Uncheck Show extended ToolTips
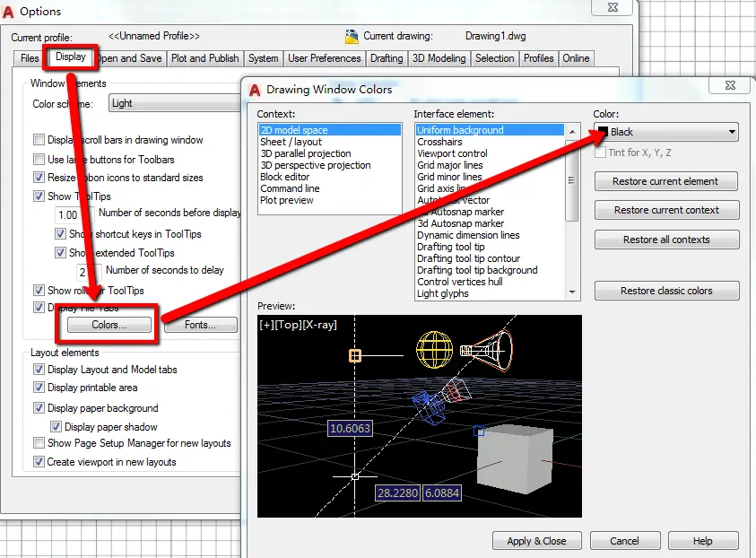Viewport: 756px width, 558px height. coord(60,254)
